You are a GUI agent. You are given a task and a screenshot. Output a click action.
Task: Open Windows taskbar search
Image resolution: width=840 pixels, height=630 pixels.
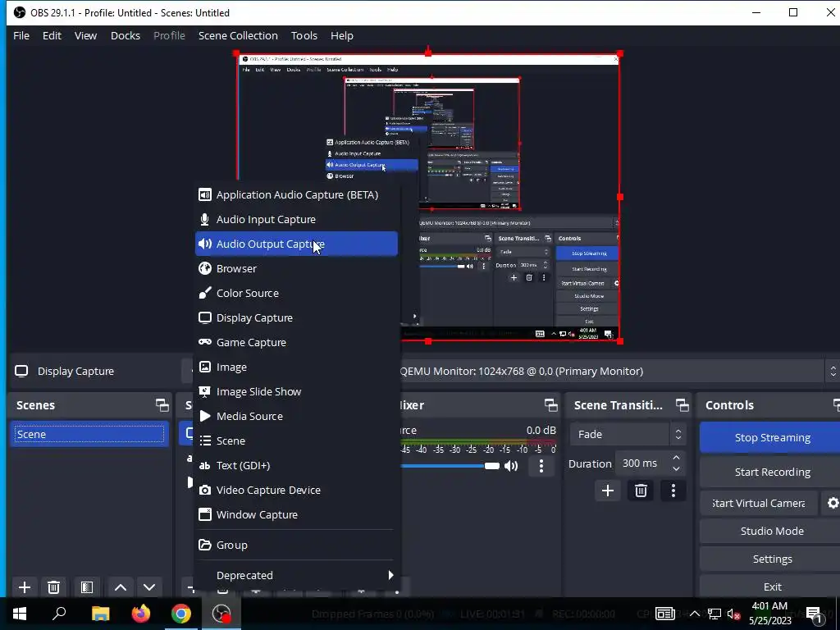click(59, 614)
